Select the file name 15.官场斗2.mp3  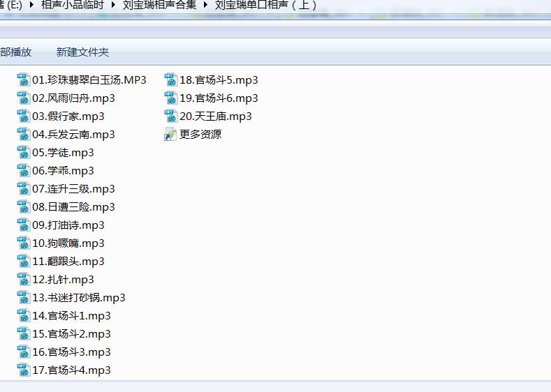(71, 334)
